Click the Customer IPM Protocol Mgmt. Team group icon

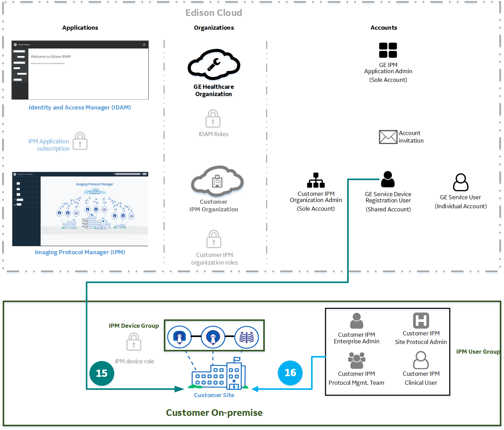click(356, 360)
